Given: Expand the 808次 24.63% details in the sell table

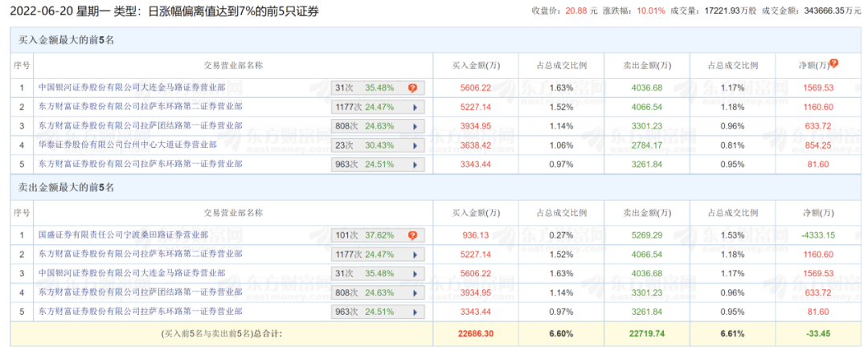Looking at the screenshot, I should tap(415, 292).
